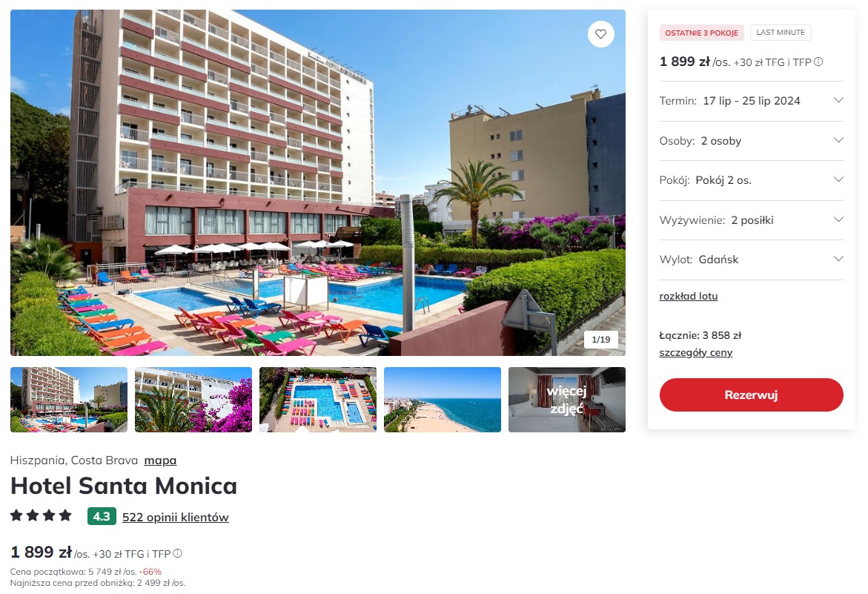
Task: Open the rozkład lotu link
Action: tap(688, 296)
